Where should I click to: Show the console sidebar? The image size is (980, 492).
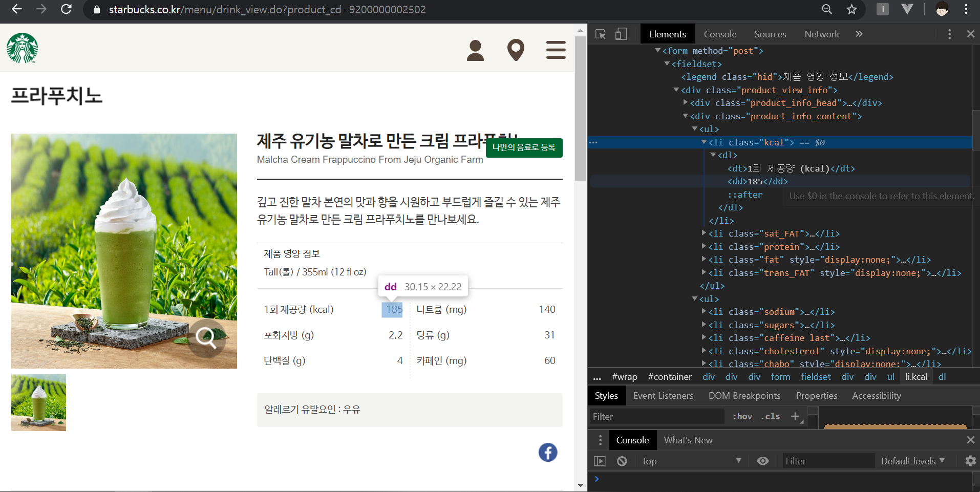tap(600, 461)
